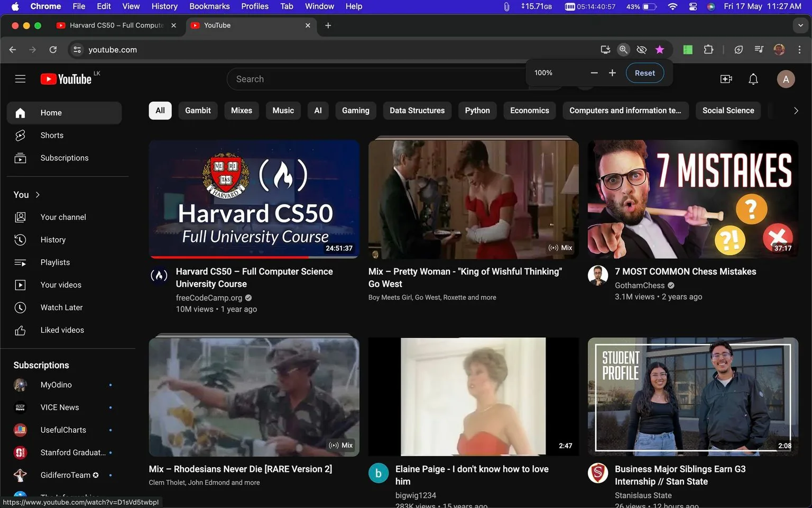Open the freeCodeCamp.org channel link
Image resolution: width=812 pixels, height=508 pixels.
(209, 297)
